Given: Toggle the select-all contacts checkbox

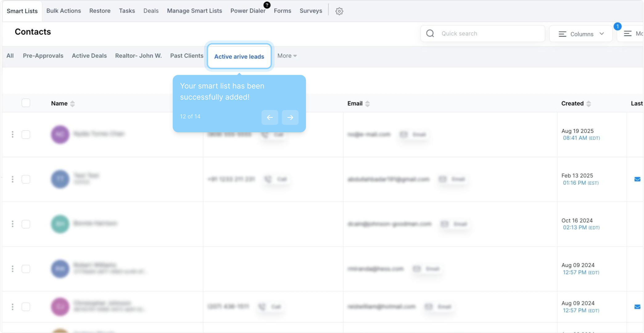Looking at the screenshot, I should [26, 103].
